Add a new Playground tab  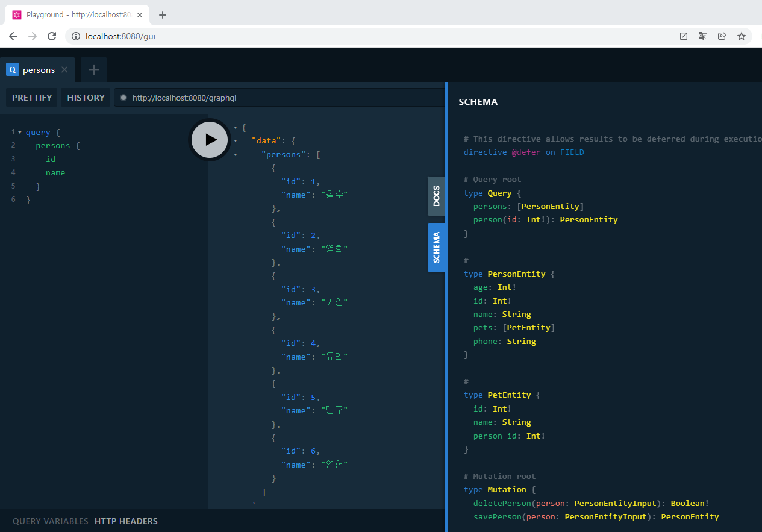click(x=93, y=70)
